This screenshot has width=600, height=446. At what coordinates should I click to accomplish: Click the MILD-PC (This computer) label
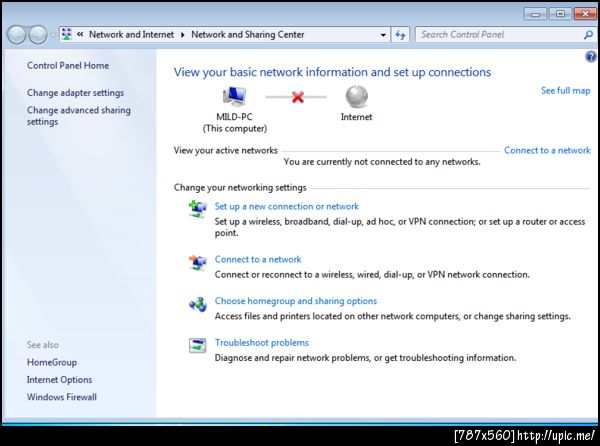coord(235,122)
